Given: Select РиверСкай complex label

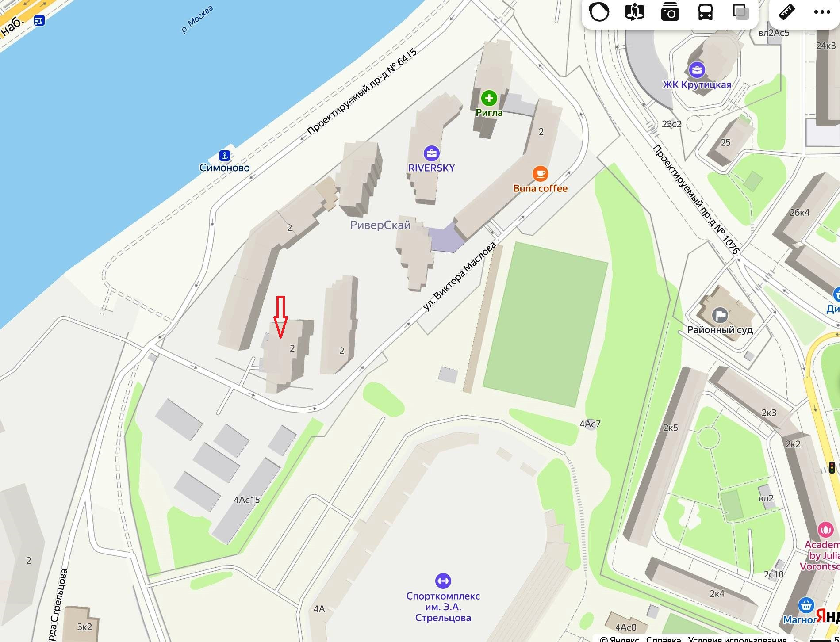Looking at the screenshot, I should [380, 225].
